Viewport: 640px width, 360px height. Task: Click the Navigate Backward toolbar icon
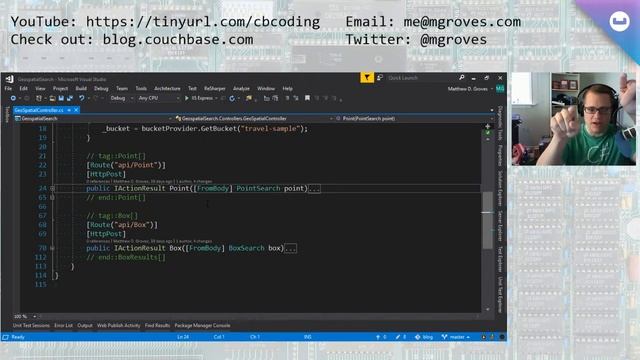(x=13, y=98)
